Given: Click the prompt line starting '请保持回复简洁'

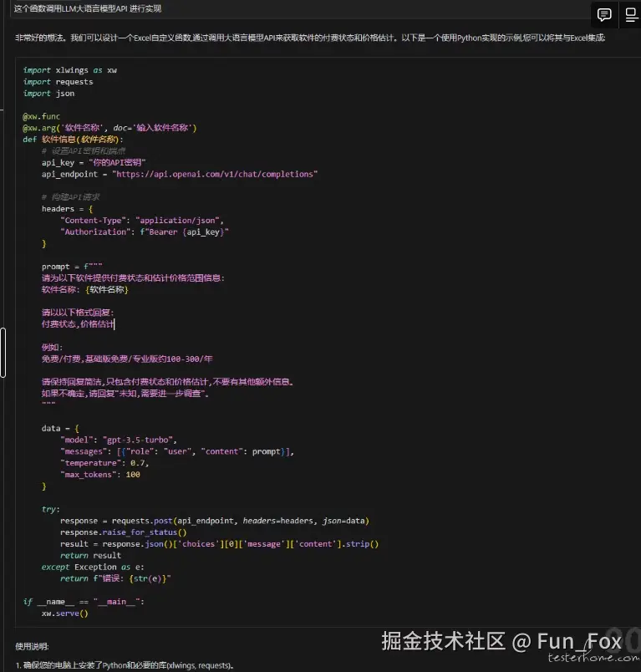Looking at the screenshot, I should (x=167, y=382).
